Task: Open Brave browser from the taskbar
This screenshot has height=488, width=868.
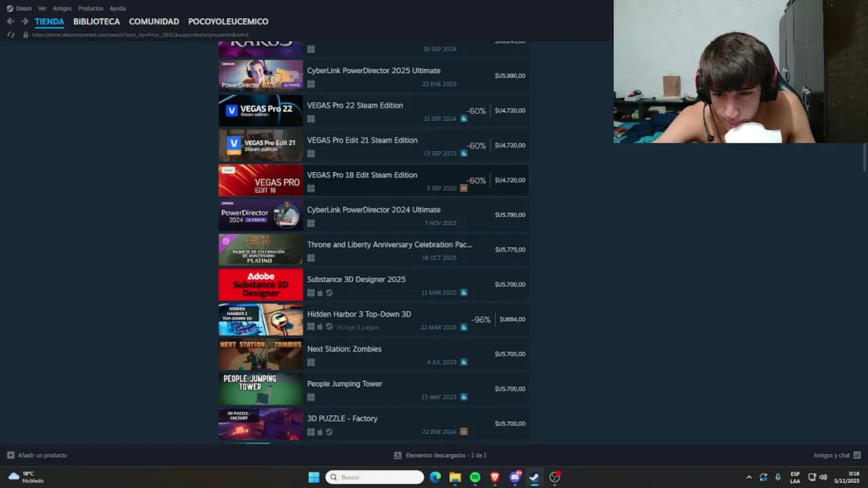Action: [x=495, y=477]
